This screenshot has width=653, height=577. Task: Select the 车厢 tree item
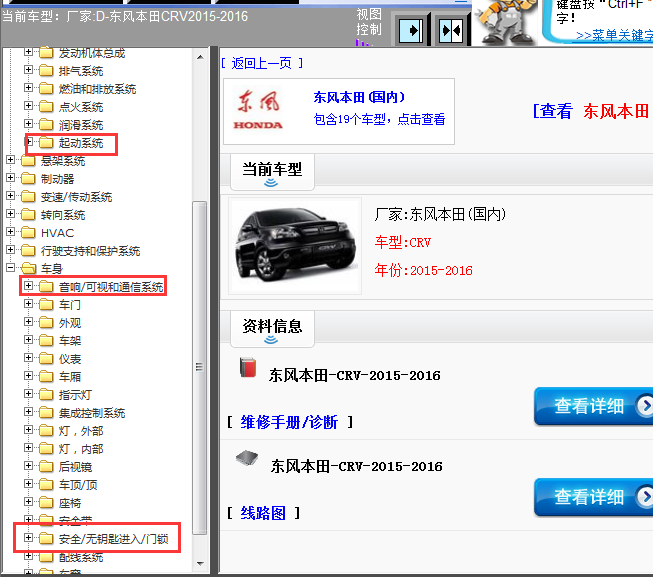70,377
